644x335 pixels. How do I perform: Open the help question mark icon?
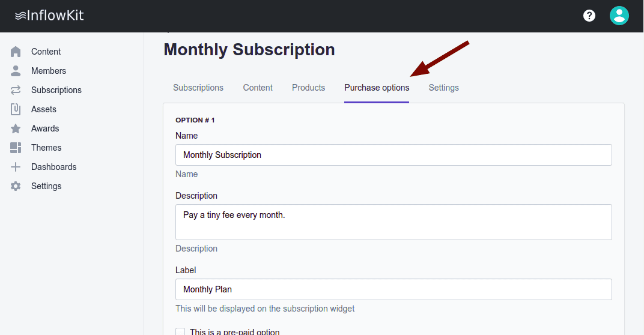[589, 16]
